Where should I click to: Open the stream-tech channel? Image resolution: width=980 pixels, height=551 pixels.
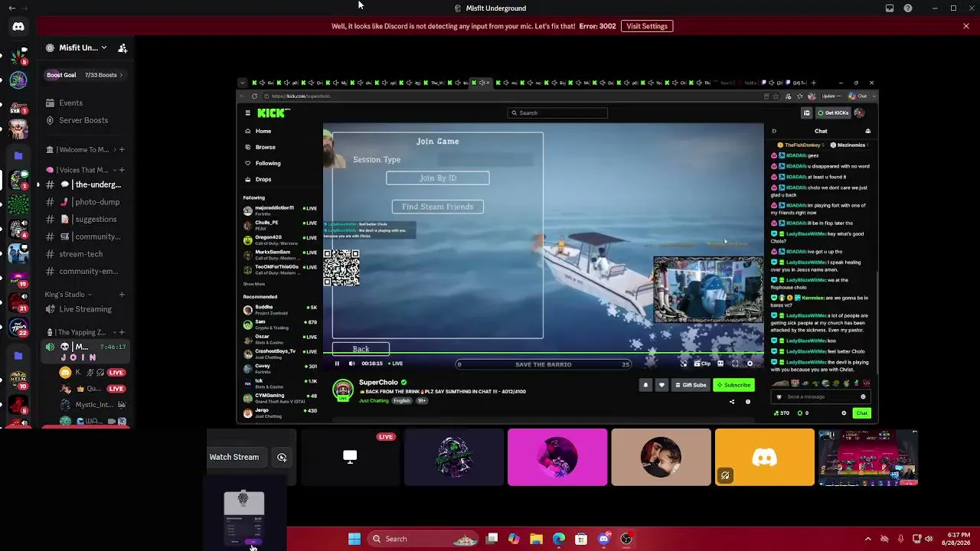tap(86, 254)
